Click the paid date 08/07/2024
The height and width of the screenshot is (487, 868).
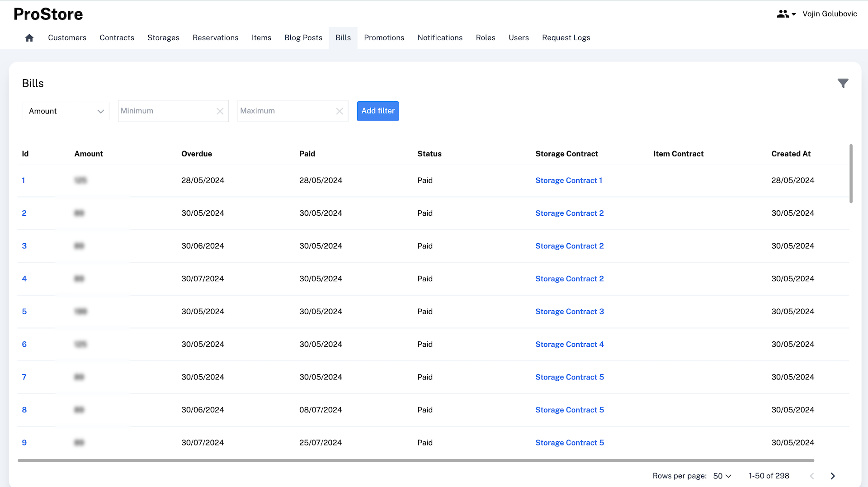click(x=321, y=410)
